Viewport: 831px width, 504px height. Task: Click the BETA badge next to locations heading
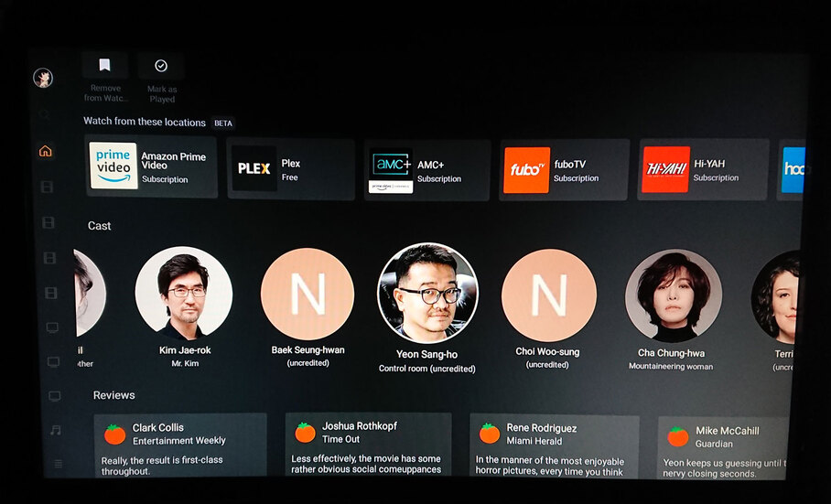[x=223, y=123]
